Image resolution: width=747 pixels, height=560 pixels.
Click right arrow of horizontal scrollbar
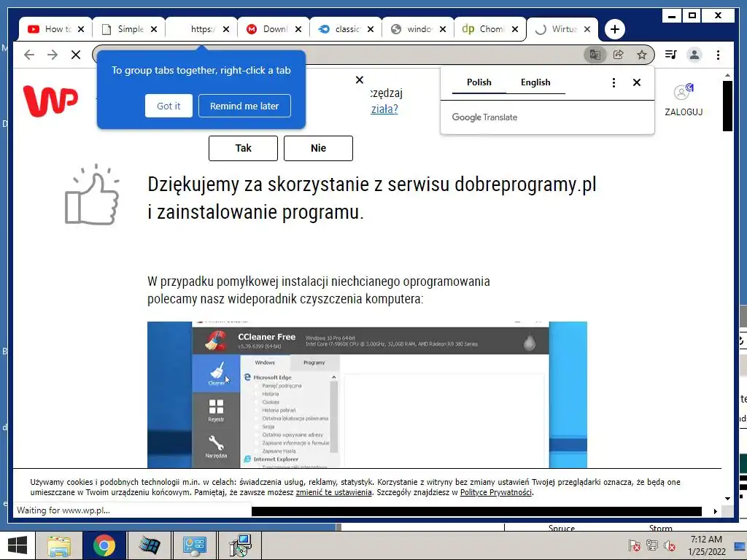coord(715,511)
